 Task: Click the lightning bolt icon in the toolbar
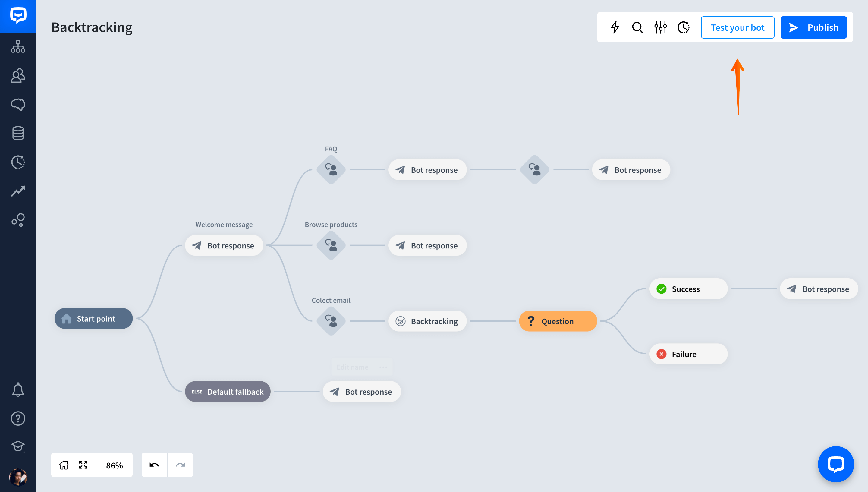[615, 27]
